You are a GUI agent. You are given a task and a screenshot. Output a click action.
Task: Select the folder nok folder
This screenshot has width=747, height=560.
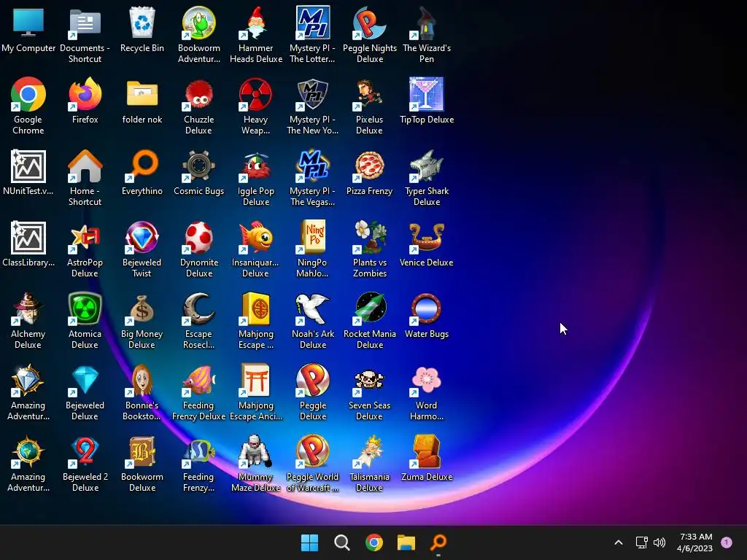142,94
